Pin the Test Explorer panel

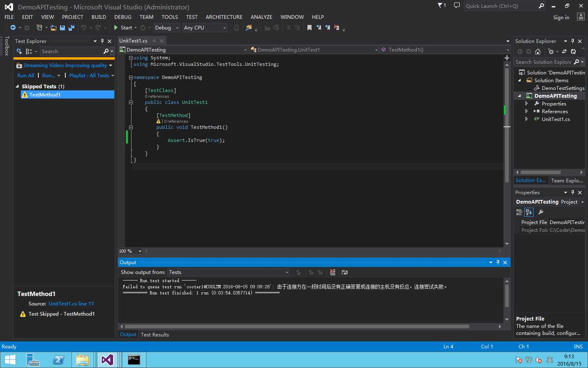pos(102,41)
